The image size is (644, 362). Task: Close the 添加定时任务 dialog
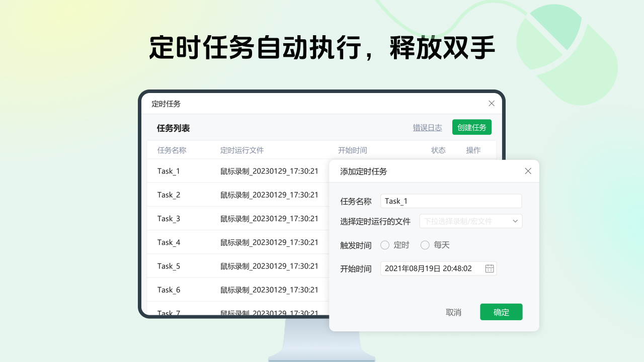[528, 171]
